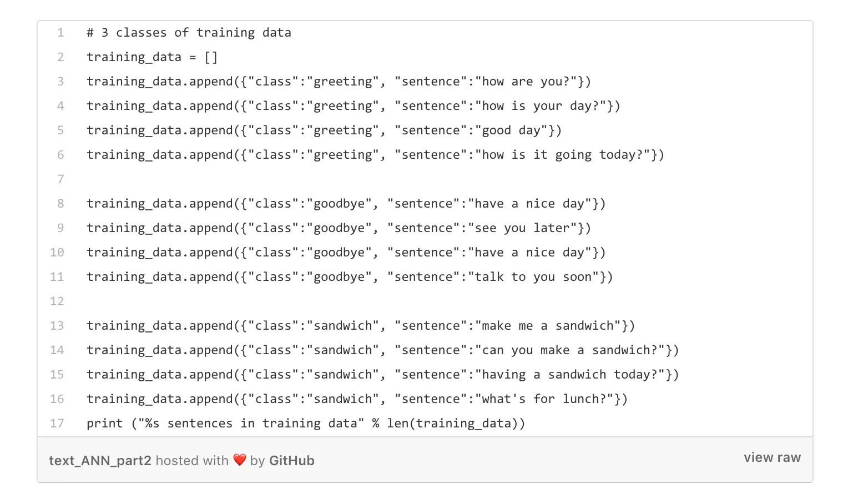Click the print statement on last line
This screenshot has width=848, height=504.
point(306,424)
